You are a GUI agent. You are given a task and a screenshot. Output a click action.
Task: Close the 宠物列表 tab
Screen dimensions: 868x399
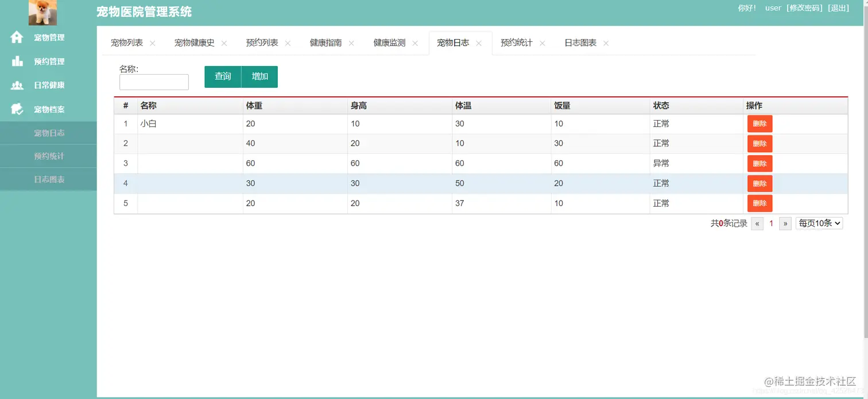coord(152,43)
